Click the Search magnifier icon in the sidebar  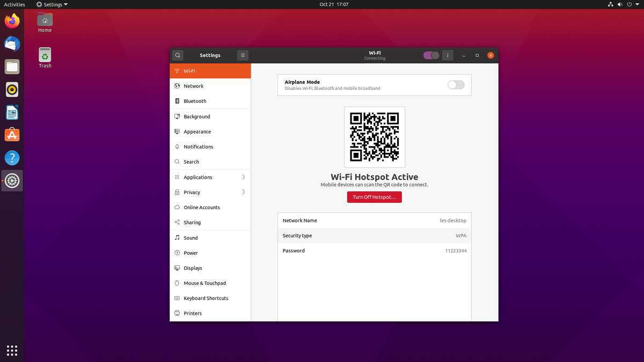[x=177, y=161]
